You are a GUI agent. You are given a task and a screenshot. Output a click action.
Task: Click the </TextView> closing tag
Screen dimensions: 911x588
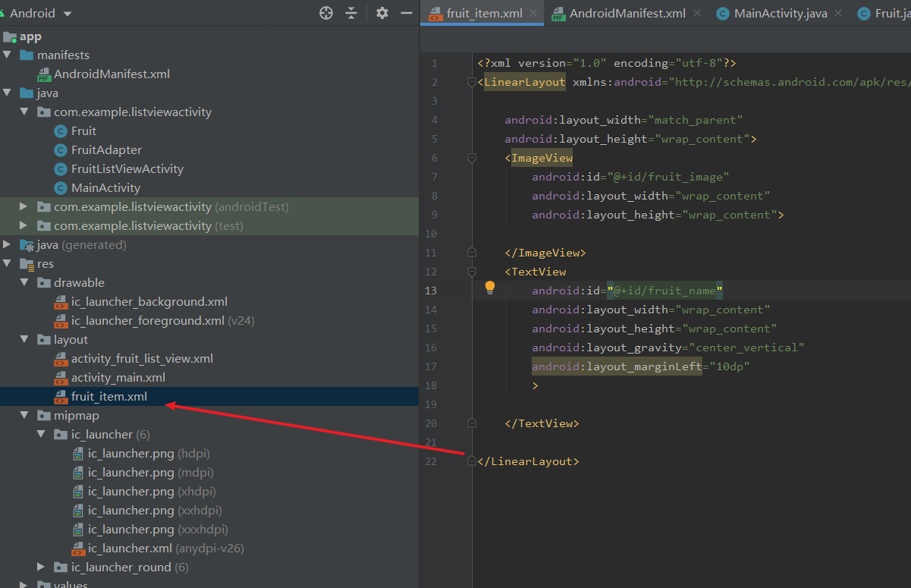(542, 423)
